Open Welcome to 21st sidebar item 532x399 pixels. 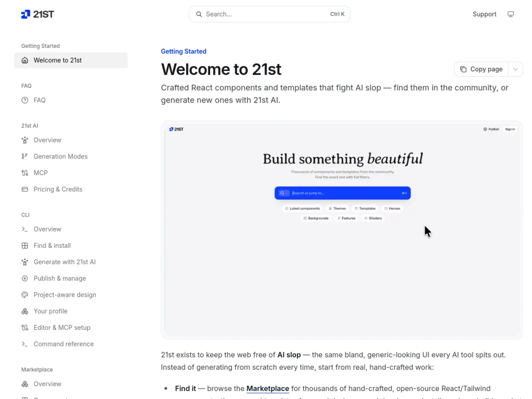[71, 60]
